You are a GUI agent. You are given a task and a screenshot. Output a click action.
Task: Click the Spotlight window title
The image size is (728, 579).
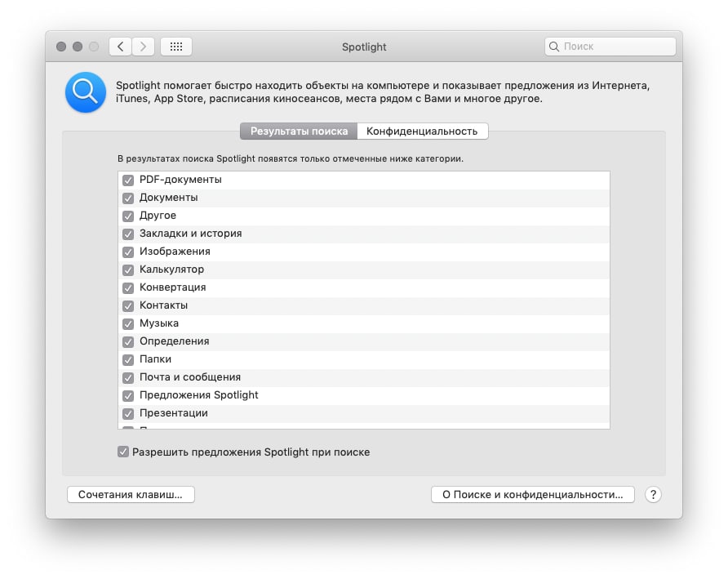364,47
